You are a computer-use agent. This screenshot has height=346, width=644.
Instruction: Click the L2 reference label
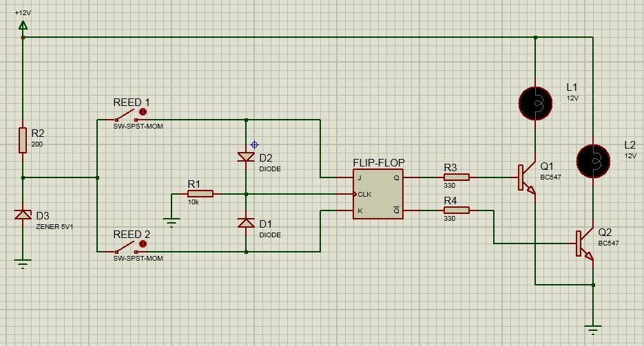point(630,144)
